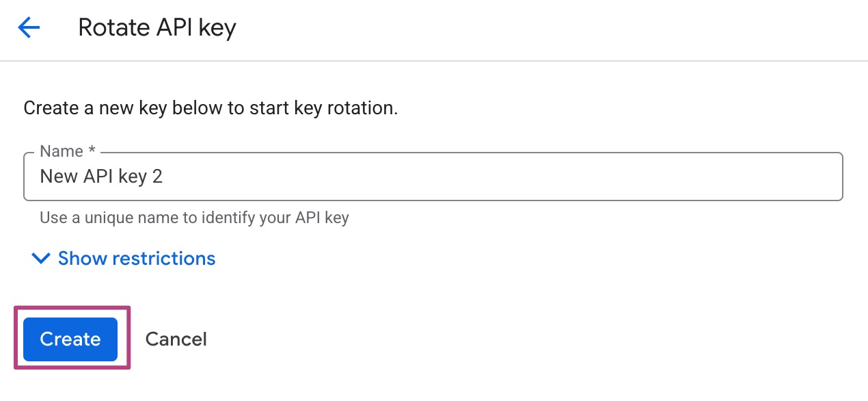Click the "Rotate API key" page title
The width and height of the screenshot is (868, 401).
[157, 28]
